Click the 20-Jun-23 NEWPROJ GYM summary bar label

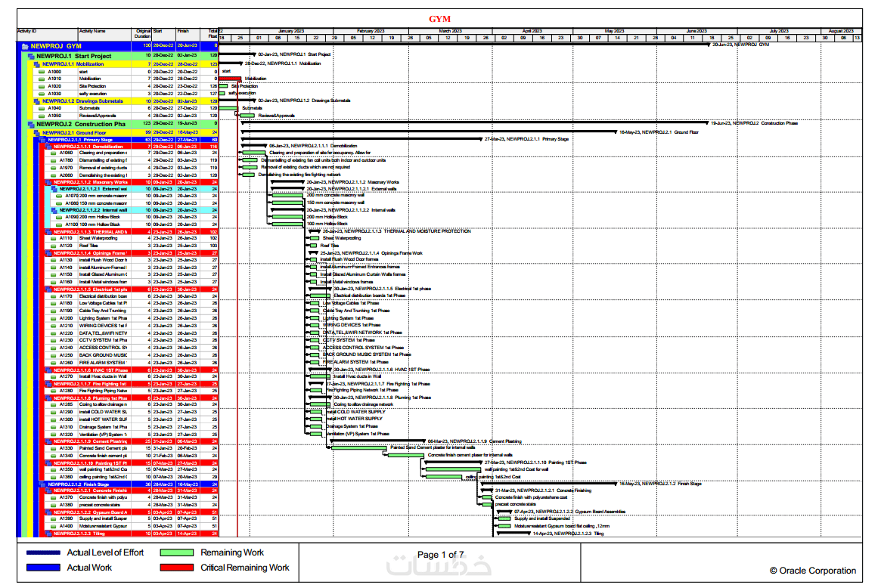(740, 44)
